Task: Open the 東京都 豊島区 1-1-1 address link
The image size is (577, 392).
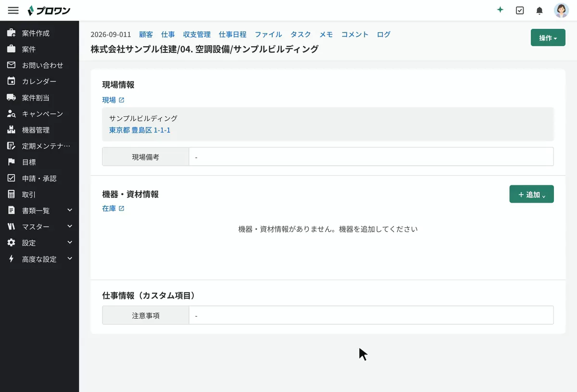Action: [x=140, y=130]
